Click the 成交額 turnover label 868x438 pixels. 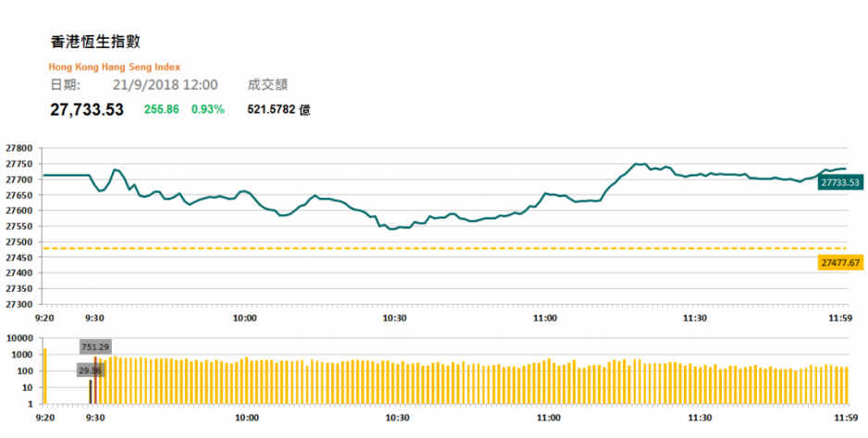coord(267,85)
